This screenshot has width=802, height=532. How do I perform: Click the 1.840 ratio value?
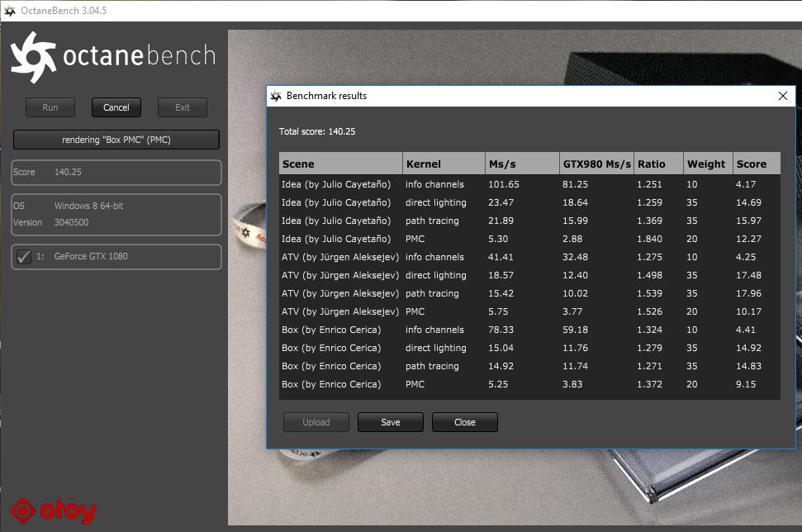click(x=649, y=239)
